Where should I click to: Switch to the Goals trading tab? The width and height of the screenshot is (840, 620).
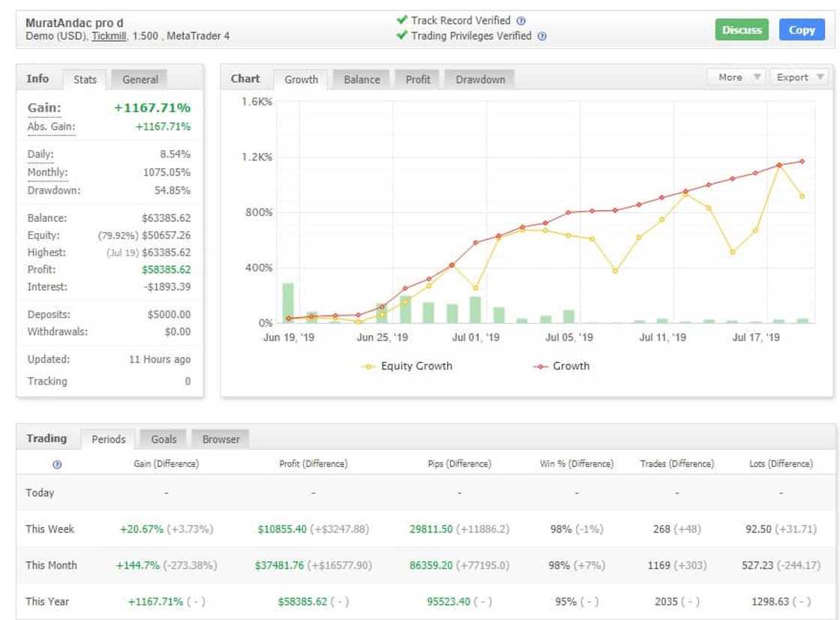163,439
